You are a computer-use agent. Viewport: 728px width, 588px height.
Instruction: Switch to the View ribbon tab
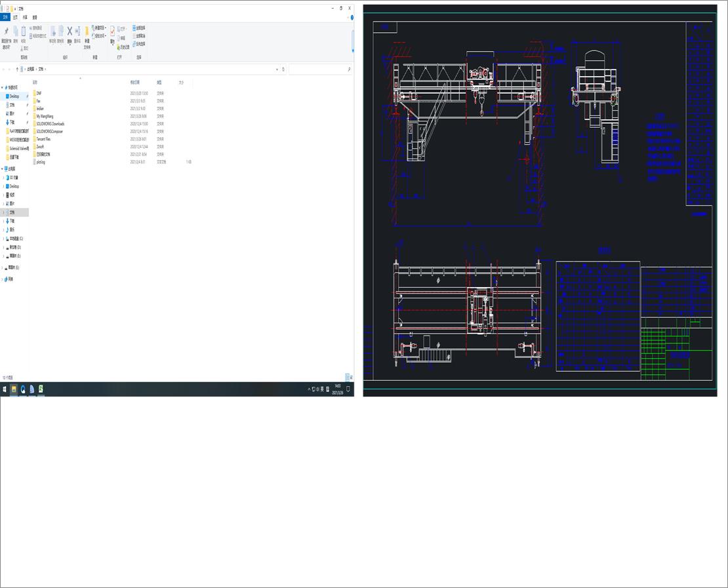(34, 18)
